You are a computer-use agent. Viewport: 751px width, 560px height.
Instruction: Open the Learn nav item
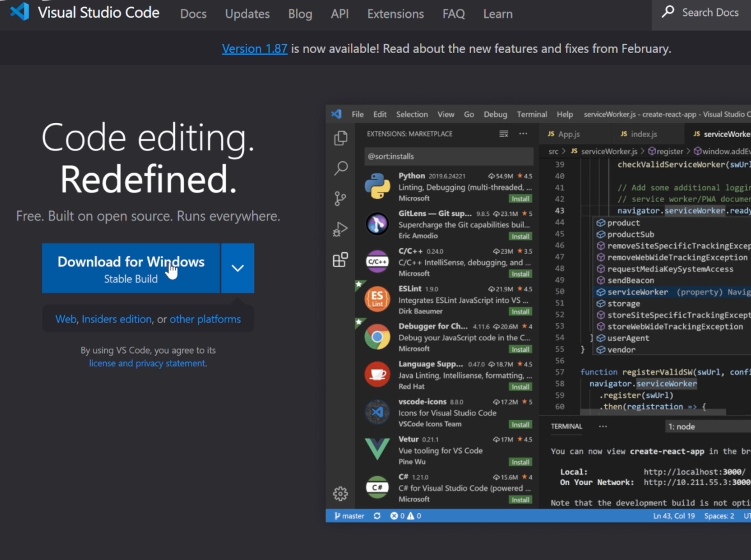click(498, 14)
